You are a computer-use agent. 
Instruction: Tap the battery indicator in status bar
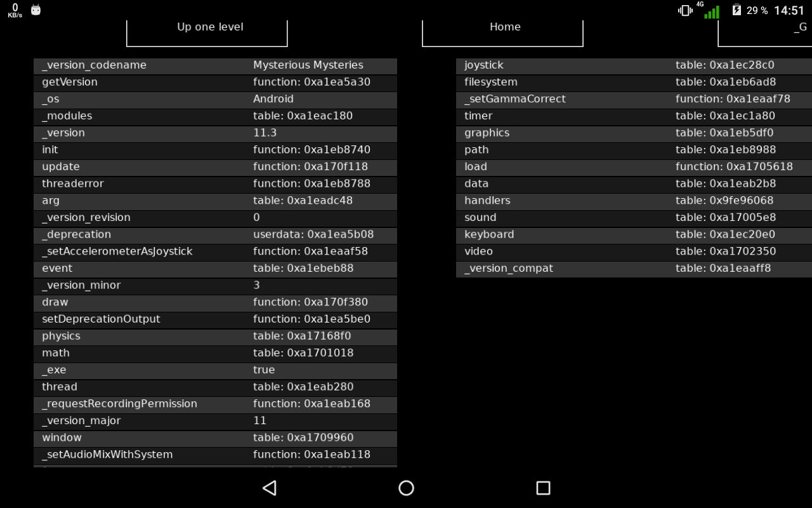click(x=737, y=10)
